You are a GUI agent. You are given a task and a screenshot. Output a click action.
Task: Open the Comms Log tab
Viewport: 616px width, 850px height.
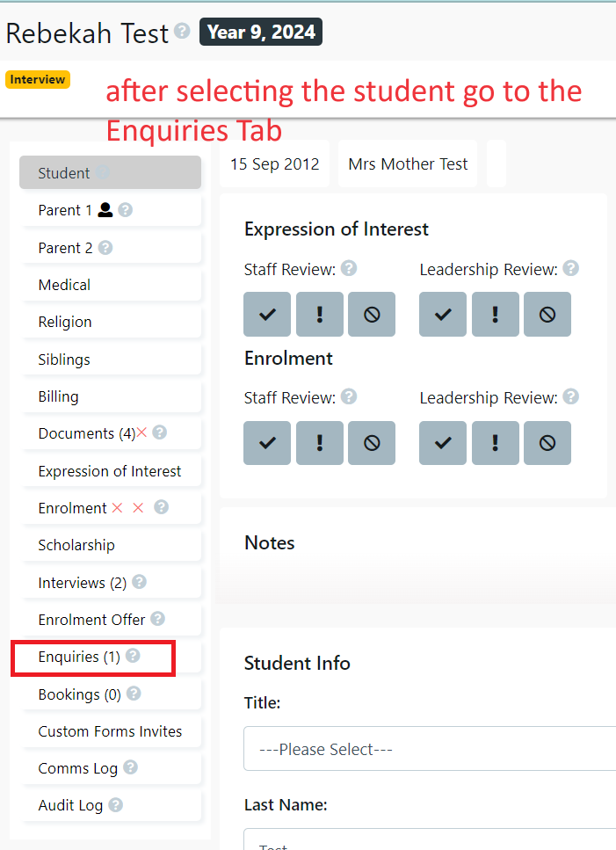[78, 767]
